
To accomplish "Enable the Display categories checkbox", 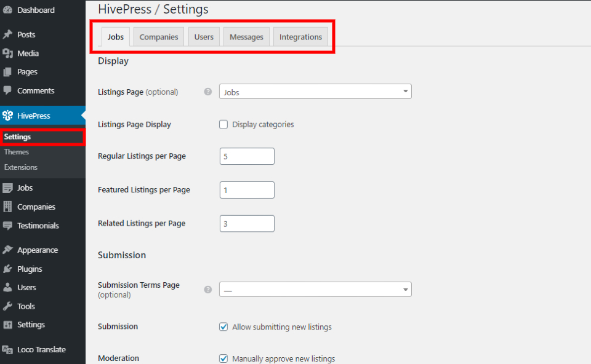I will pyautogui.click(x=223, y=124).
